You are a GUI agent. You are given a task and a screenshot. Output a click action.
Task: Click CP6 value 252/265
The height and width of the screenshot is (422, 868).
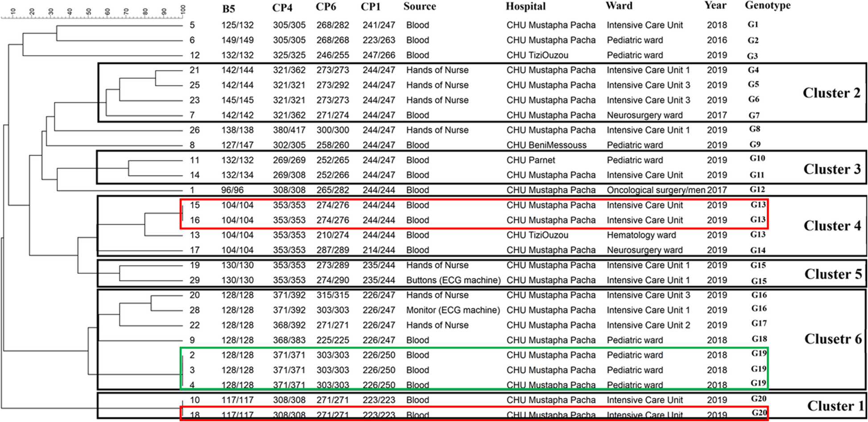333,160
